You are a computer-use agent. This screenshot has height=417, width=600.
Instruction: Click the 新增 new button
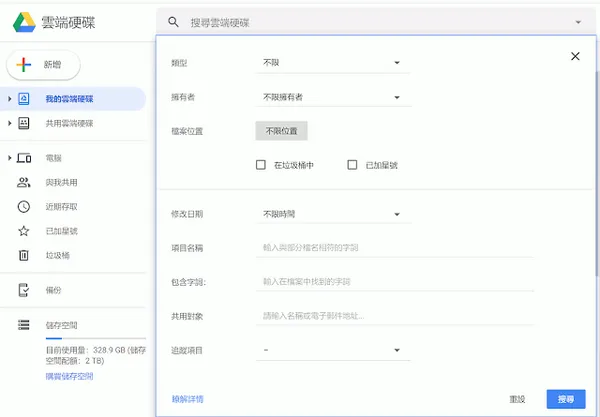[x=44, y=64]
